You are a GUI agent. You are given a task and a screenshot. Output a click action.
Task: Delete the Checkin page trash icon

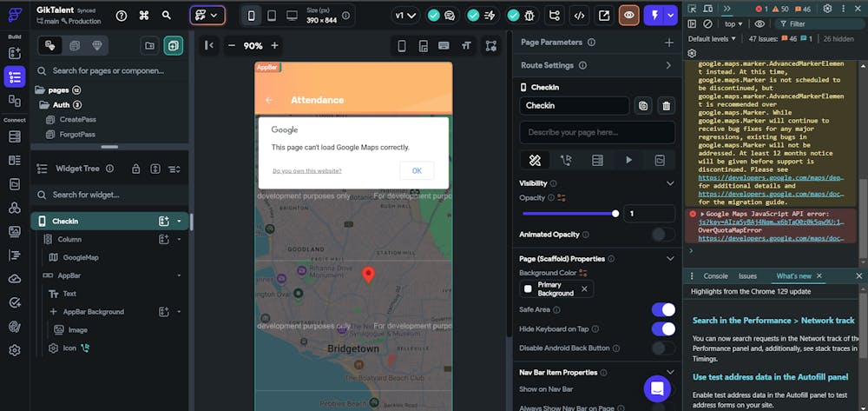[x=667, y=106]
